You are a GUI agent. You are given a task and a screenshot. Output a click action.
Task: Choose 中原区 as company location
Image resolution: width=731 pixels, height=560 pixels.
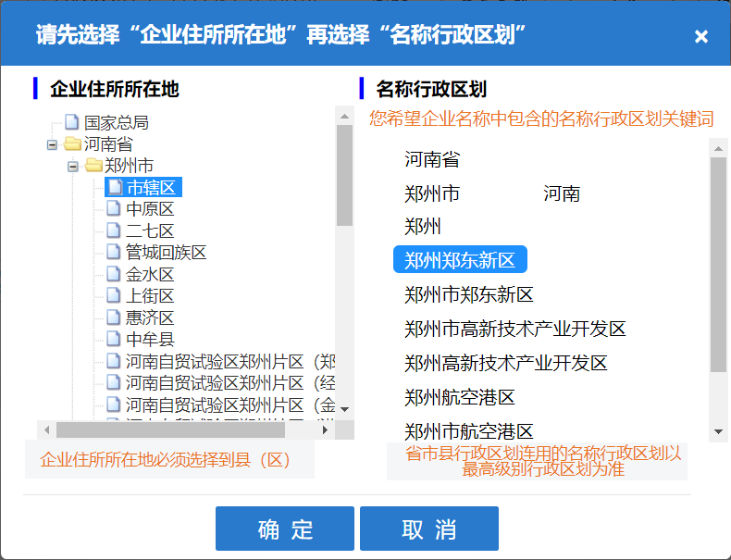pyautogui.click(x=150, y=209)
